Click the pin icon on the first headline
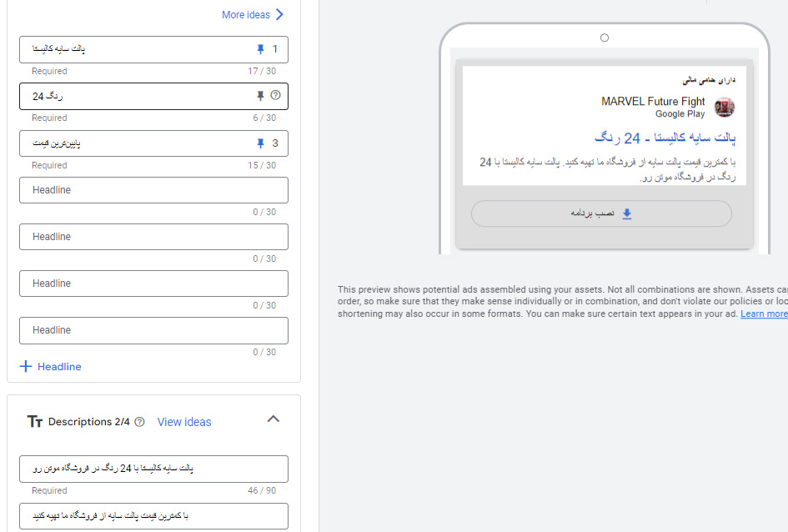Viewport: 788px width, 532px height. pyautogui.click(x=260, y=48)
